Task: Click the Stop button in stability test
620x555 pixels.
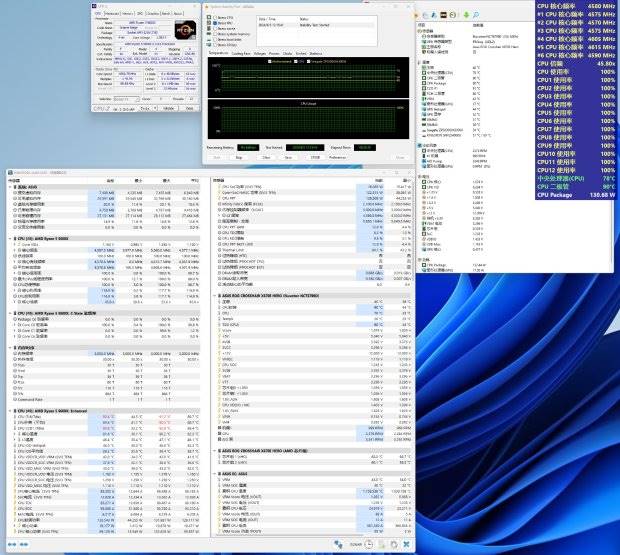Action: (x=239, y=157)
